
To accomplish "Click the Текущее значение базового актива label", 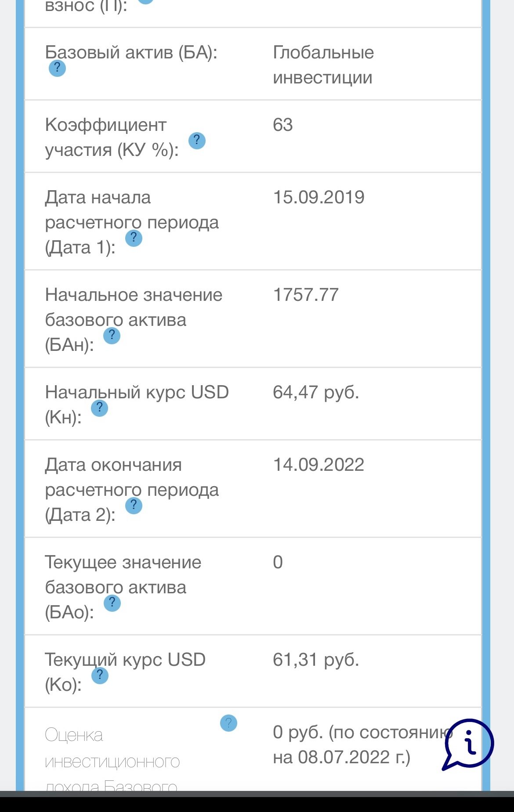I will (x=123, y=575).
